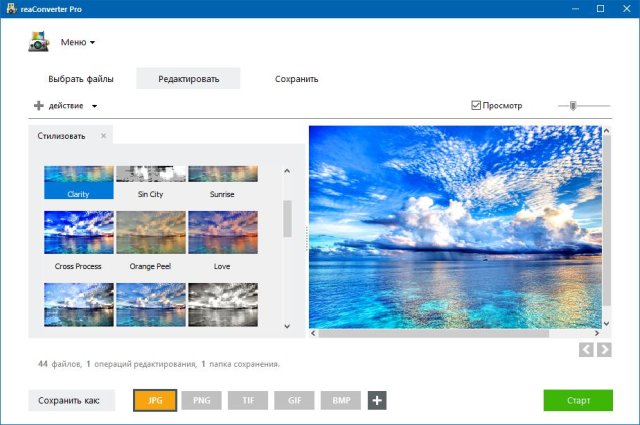Image resolution: width=640 pixels, height=425 pixels.
Task: Select JPG as output format
Action: click(x=155, y=401)
